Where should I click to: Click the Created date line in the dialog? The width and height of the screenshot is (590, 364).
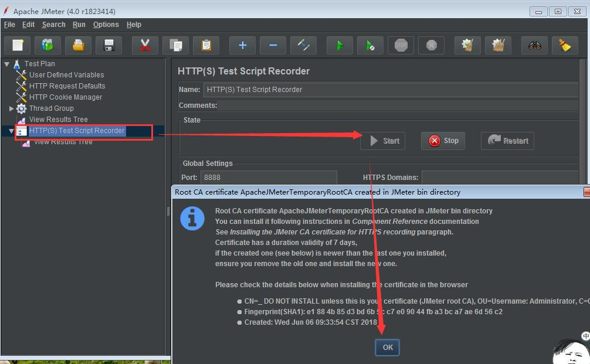(310, 322)
